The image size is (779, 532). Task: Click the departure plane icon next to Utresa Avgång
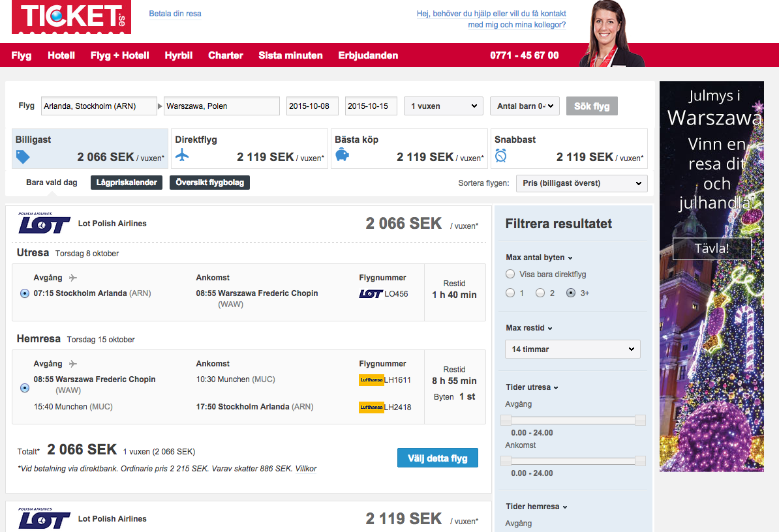[73, 278]
